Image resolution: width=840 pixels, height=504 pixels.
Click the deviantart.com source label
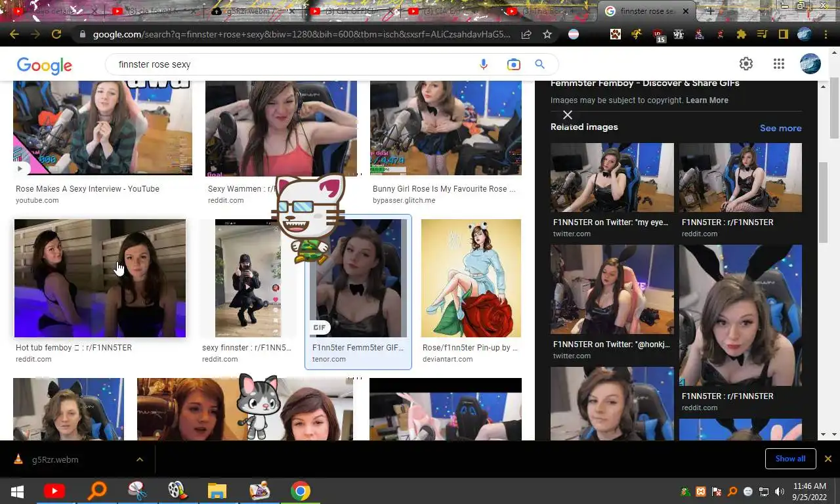coord(448,359)
